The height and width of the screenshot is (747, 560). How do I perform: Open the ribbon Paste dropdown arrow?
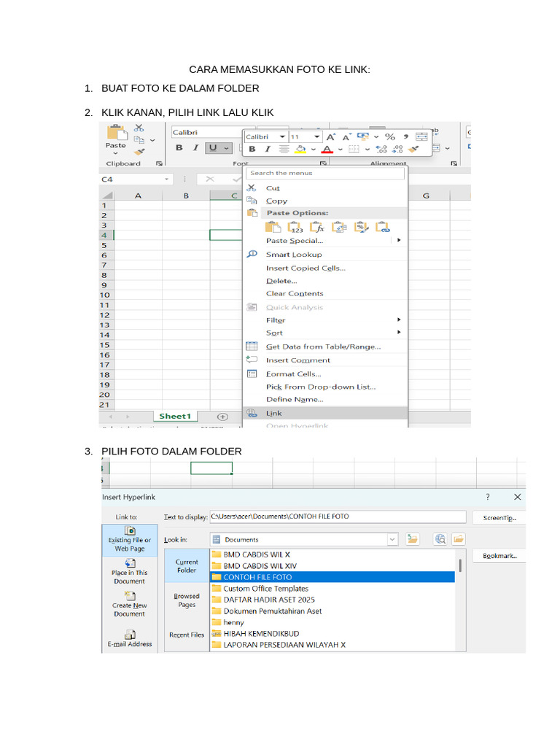tap(116, 153)
